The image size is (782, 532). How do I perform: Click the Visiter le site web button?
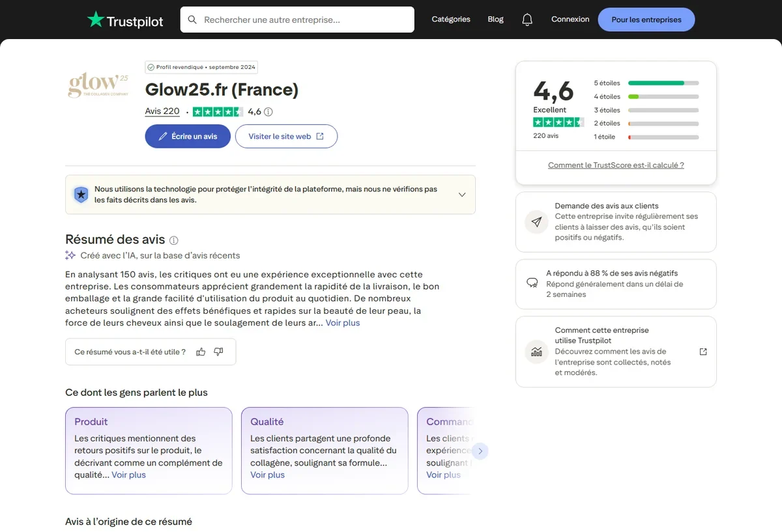pos(286,136)
